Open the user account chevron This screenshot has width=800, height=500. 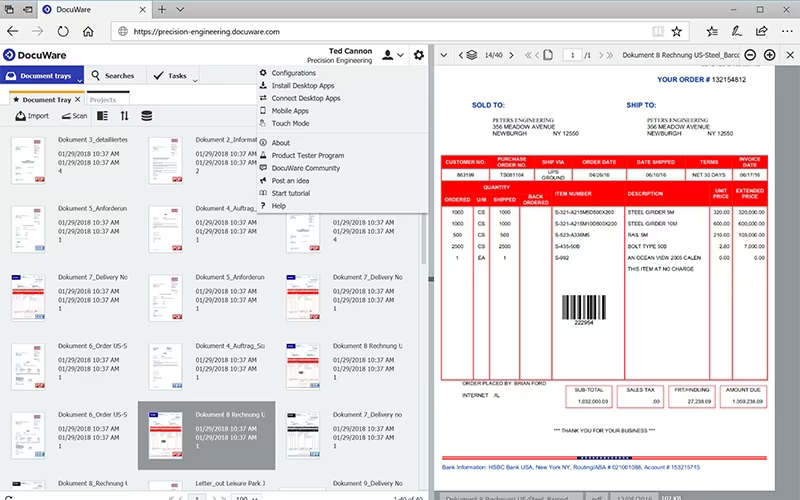(401, 55)
